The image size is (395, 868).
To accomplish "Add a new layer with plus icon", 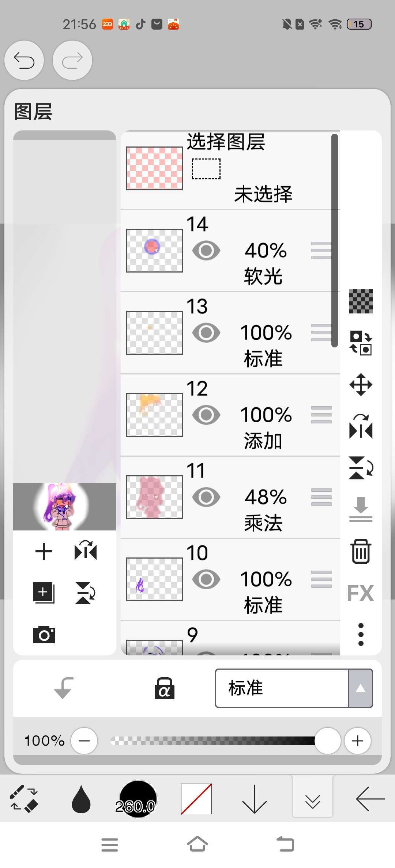I will click(44, 551).
